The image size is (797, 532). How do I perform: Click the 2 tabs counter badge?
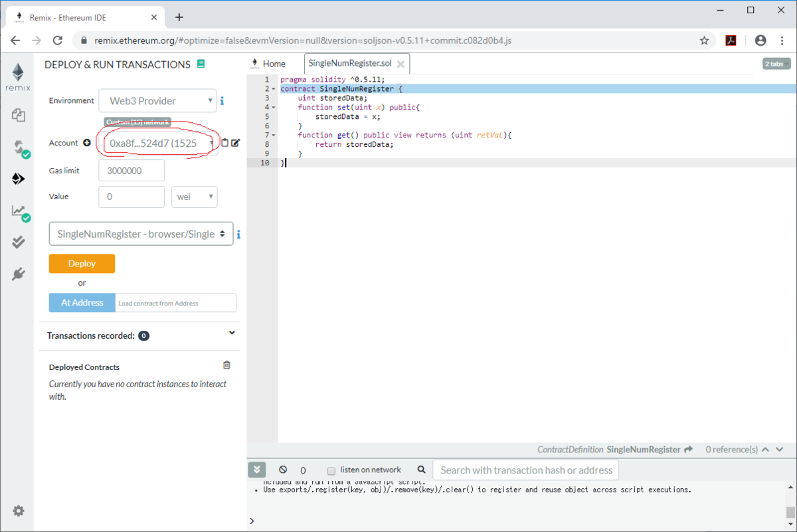(776, 64)
